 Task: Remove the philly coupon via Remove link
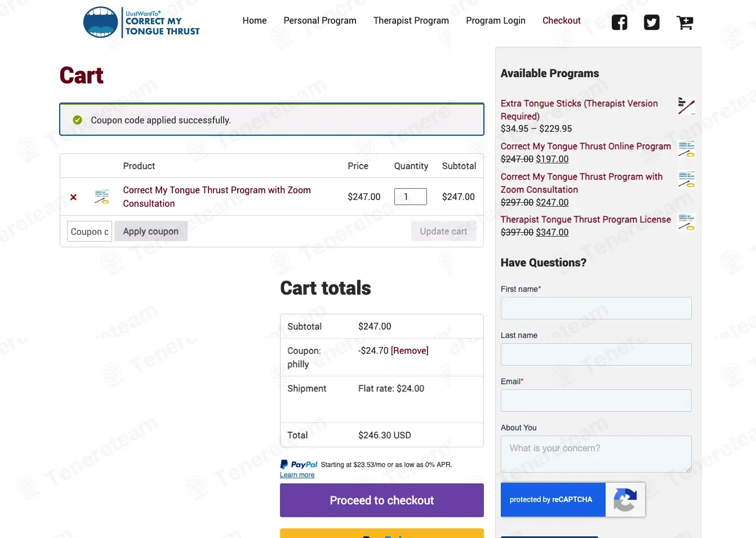410,350
